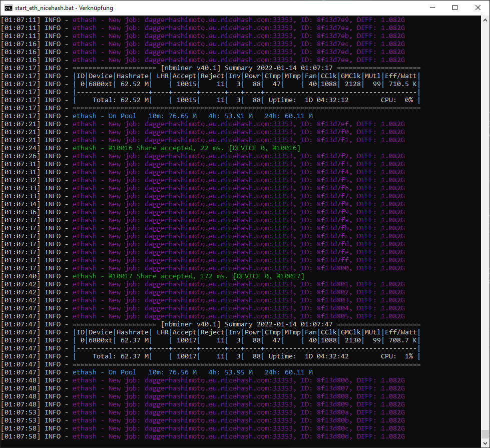490x448 pixels.
Task: Click hashrate value 62.37 M in the 6800xt device row
Action: [135, 340]
